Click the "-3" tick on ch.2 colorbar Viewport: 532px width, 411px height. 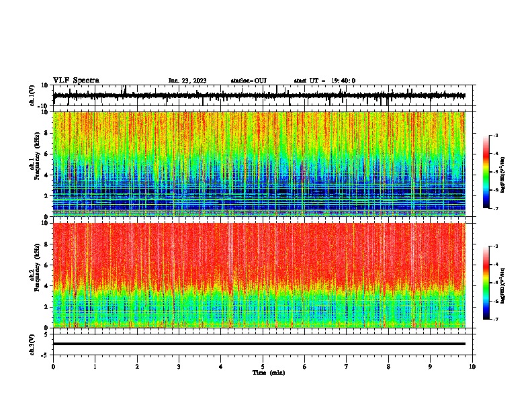point(496,246)
